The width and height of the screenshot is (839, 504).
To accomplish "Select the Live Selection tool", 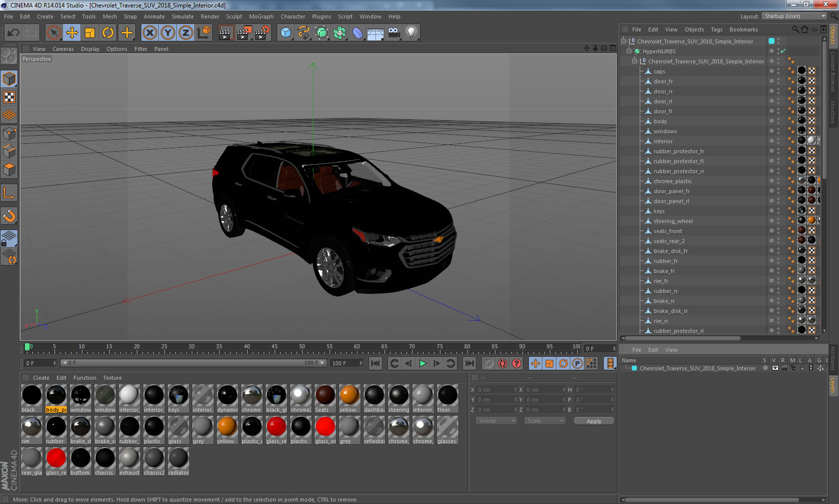I will pyautogui.click(x=54, y=33).
